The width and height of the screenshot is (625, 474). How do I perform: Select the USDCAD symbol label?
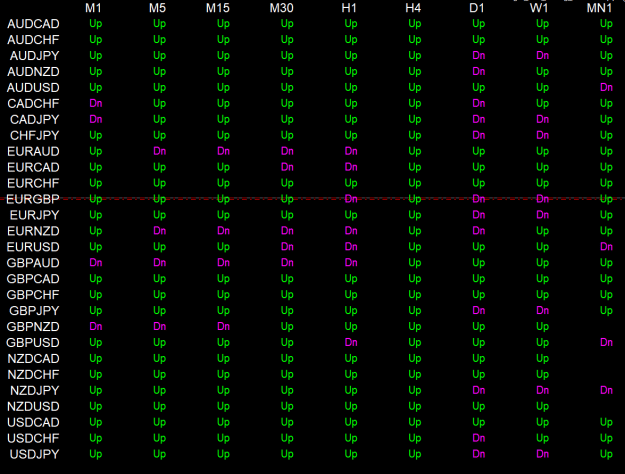tap(33, 422)
